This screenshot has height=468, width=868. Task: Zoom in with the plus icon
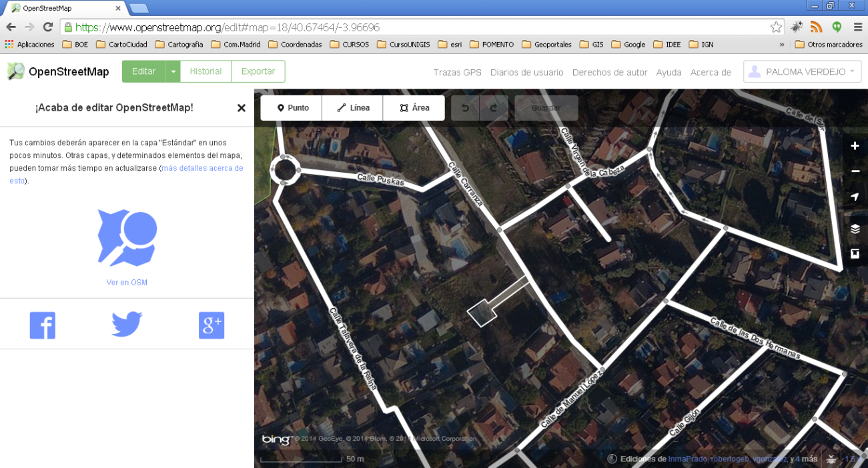point(855,145)
